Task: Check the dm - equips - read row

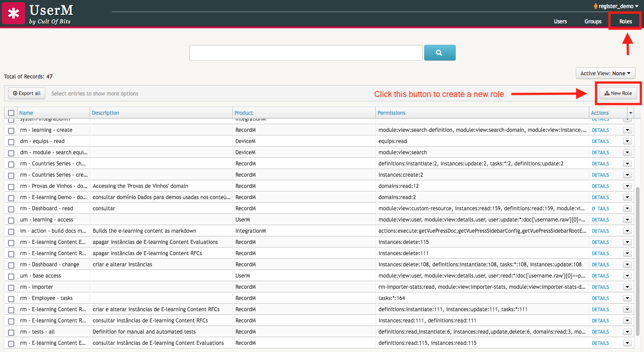Action: click(11, 142)
